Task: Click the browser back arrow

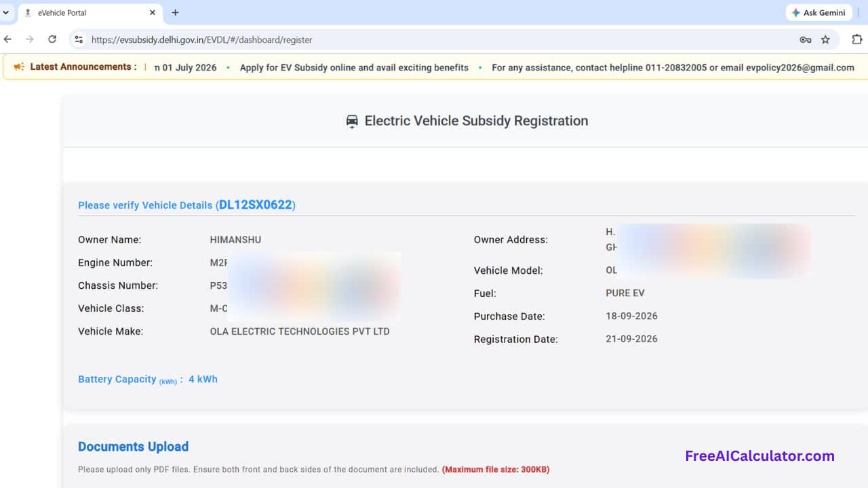Action: point(7,39)
